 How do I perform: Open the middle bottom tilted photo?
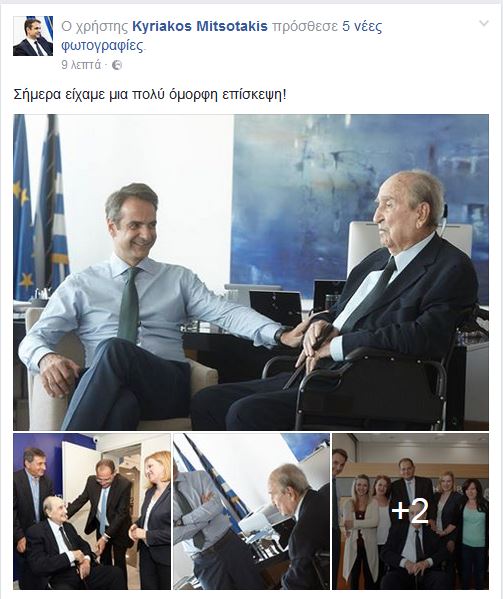pos(251,511)
